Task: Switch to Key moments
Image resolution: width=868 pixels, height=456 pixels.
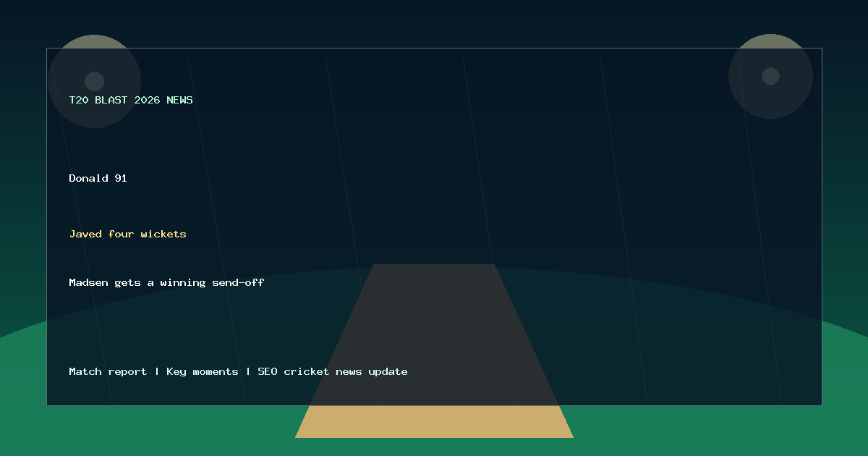Action: coord(202,371)
